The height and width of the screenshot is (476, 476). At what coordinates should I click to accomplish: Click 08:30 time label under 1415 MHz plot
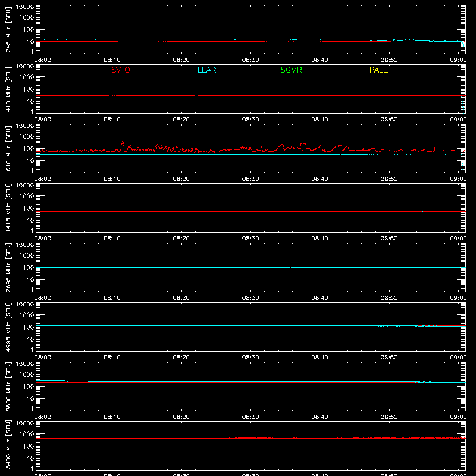click(x=250, y=239)
